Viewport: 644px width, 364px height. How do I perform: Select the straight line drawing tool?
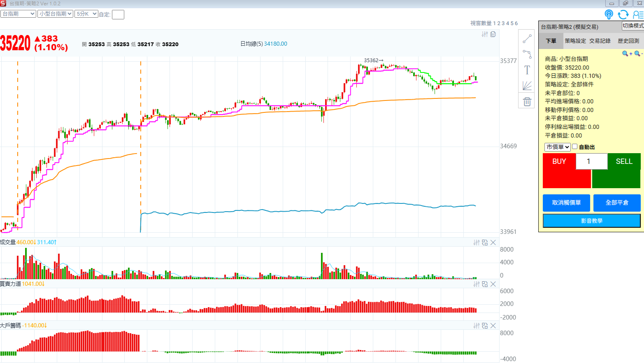point(527,39)
